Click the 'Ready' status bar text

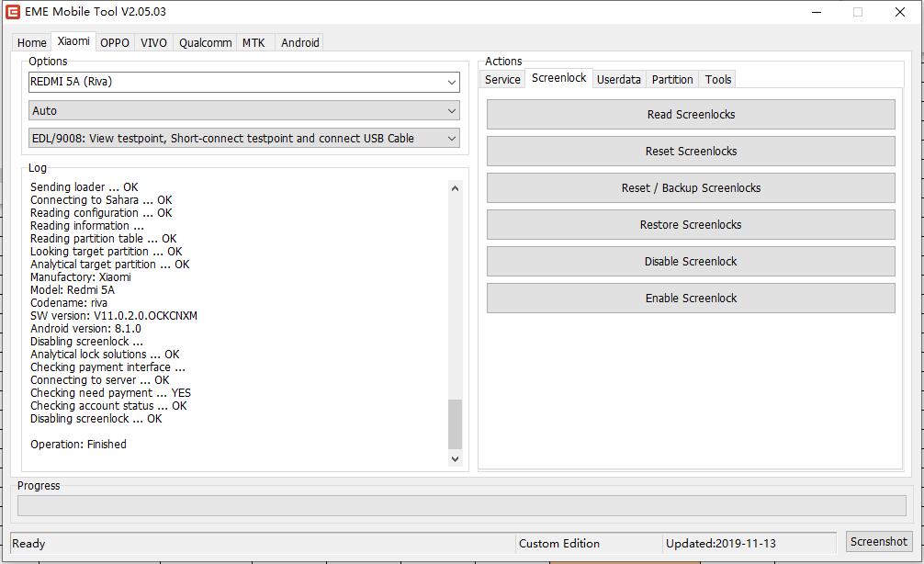(28, 544)
